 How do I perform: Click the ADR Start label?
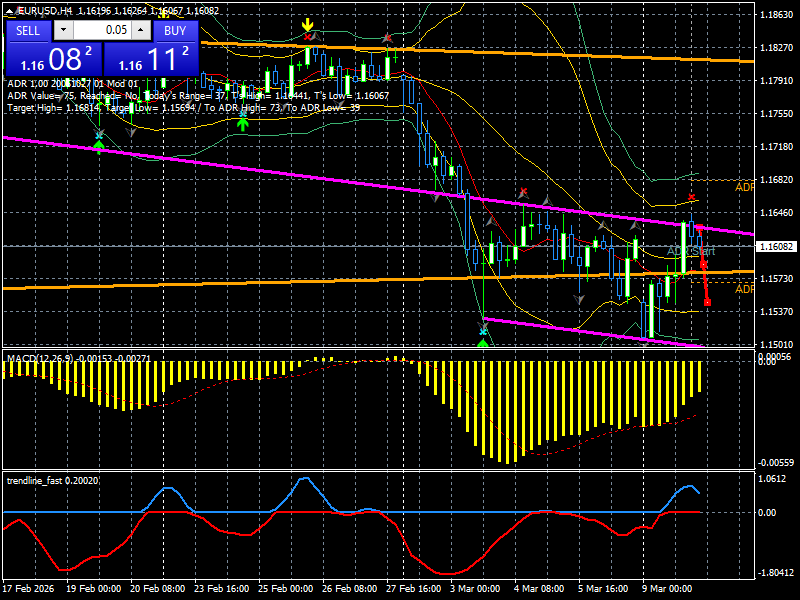(x=691, y=251)
